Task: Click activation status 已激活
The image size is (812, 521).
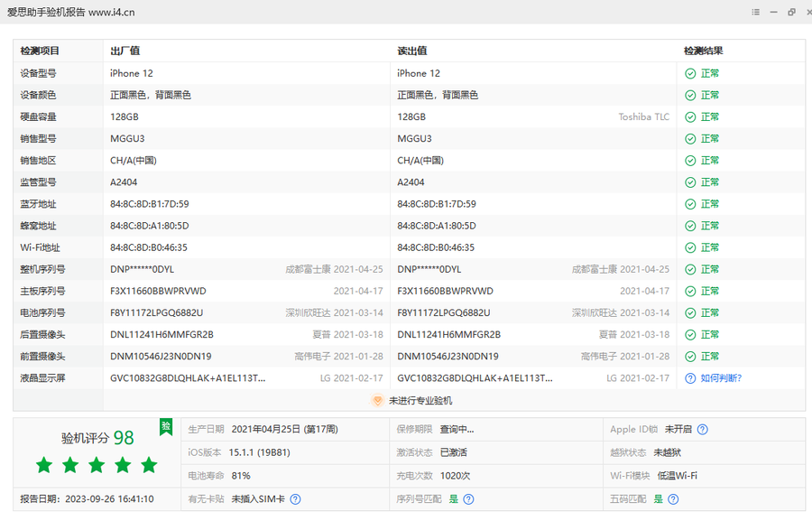Action: click(454, 452)
